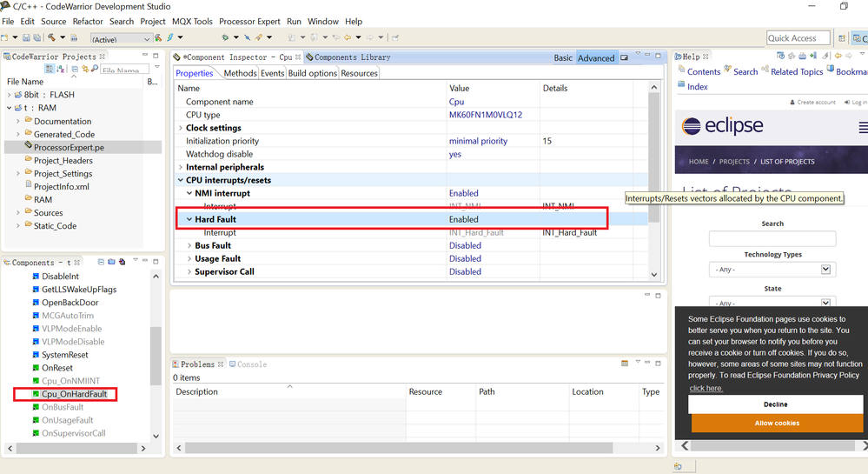Expand the Clock settings group
This screenshot has height=474, width=868.
[182, 128]
